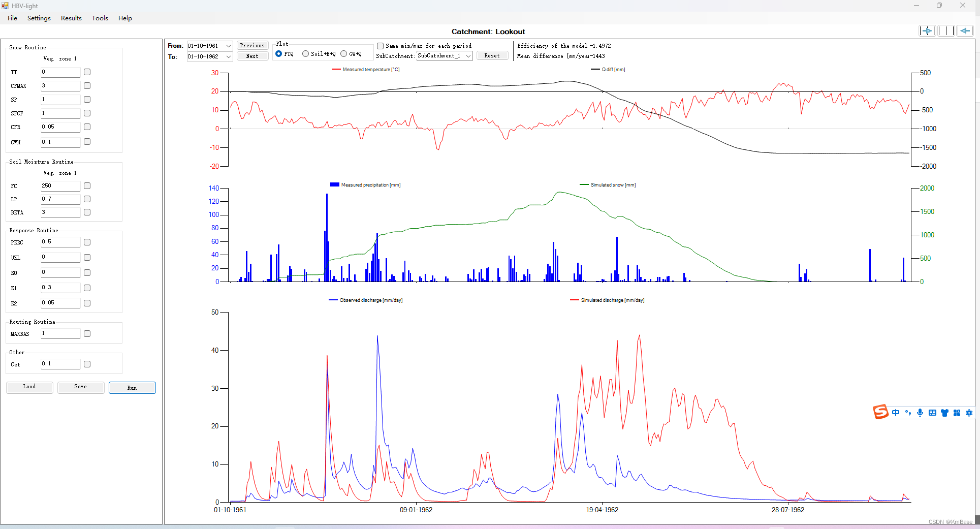Click the Q diff legend entry
980x529 pixels.
tap(608, 70)
